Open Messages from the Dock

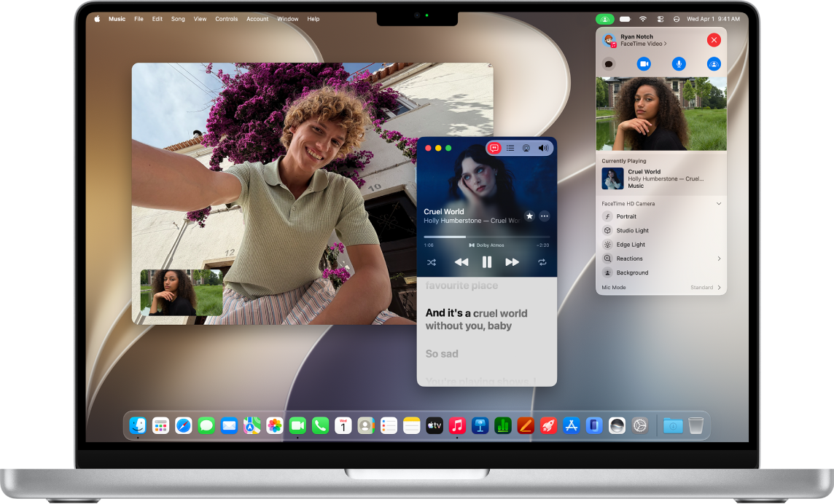[206, 425]
